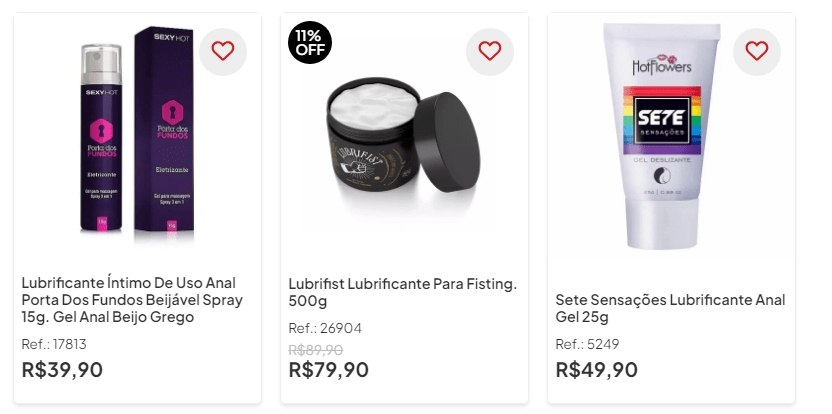Tap the heart icon on Sete Sensações card

point(757,51)
